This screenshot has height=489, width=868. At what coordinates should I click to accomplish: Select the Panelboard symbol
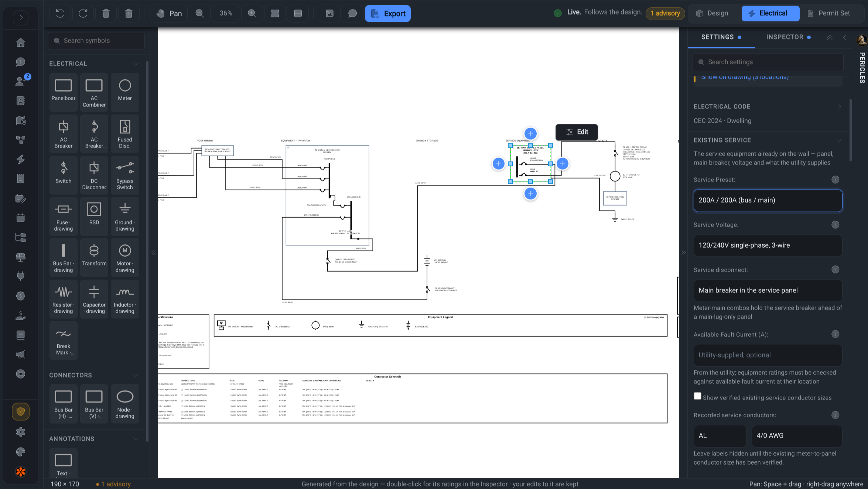(64, 92)
